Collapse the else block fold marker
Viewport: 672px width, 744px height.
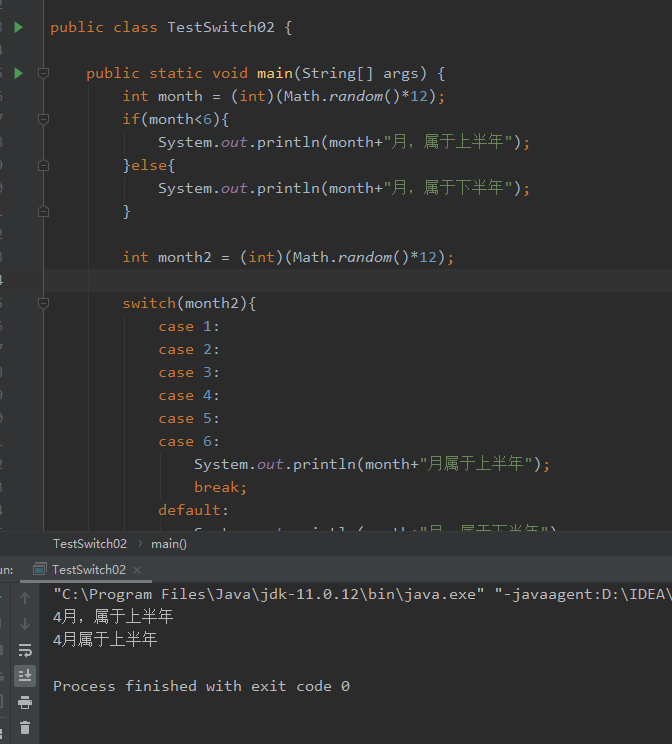point(43,166)
